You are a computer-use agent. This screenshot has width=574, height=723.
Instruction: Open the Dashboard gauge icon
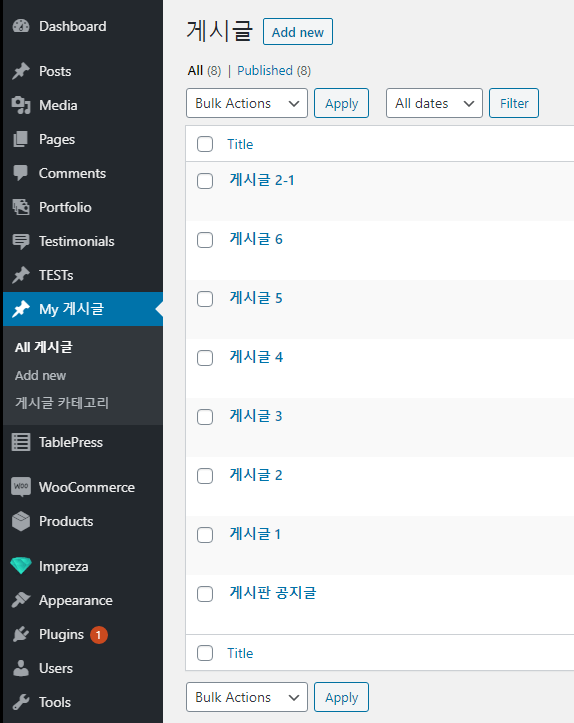tap(21, 26)
